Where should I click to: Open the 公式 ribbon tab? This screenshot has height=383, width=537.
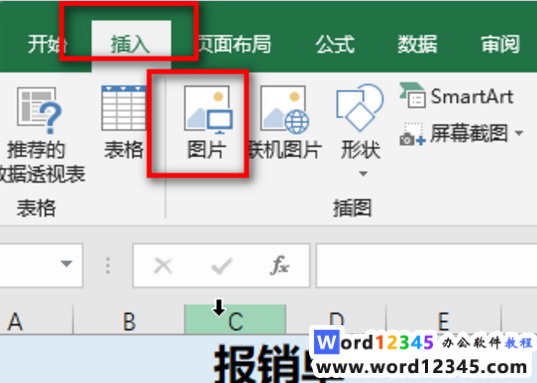point(335,44)
